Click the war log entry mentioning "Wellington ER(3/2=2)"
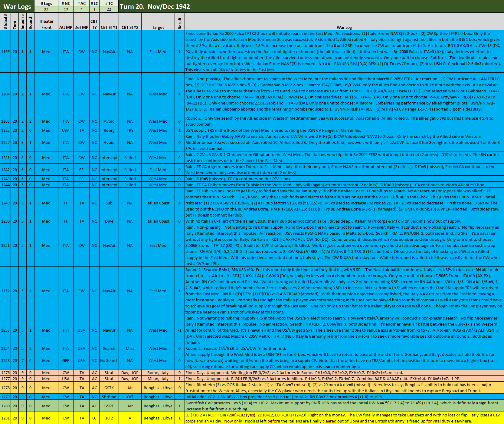Screen dimensions: 504x424 [344, 373]
